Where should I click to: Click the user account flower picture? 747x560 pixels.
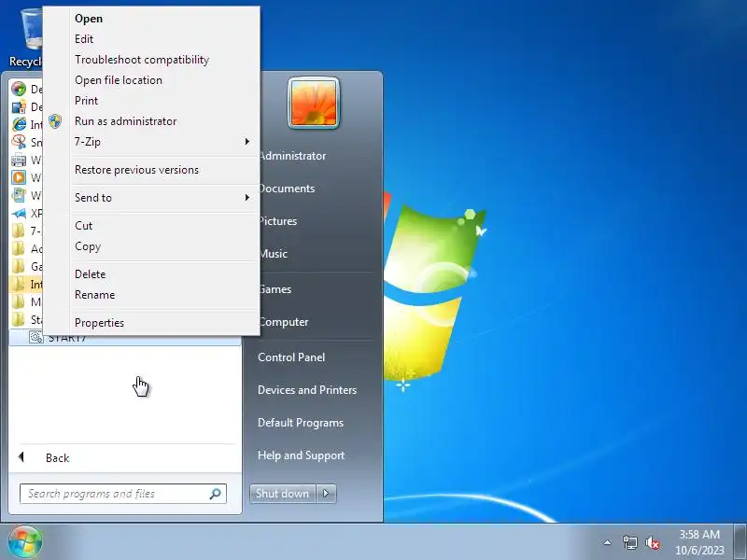[x=314, y=103]
